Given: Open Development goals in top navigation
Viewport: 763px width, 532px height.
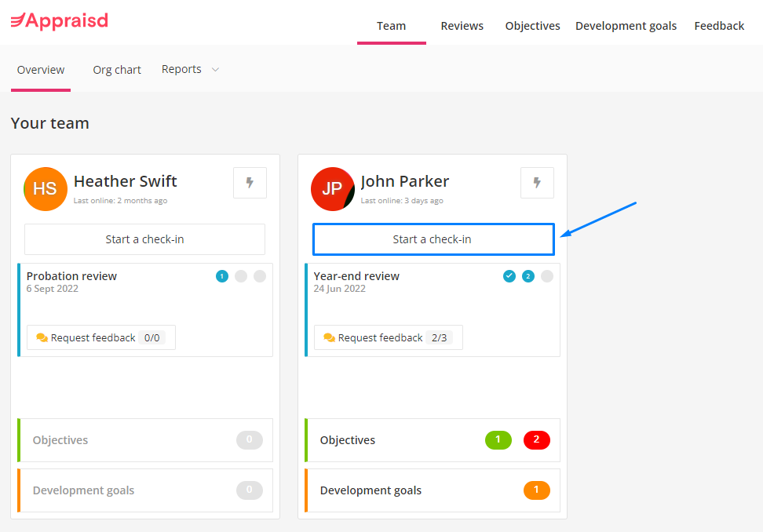Looking at the screenshot, I should point(626,26).
